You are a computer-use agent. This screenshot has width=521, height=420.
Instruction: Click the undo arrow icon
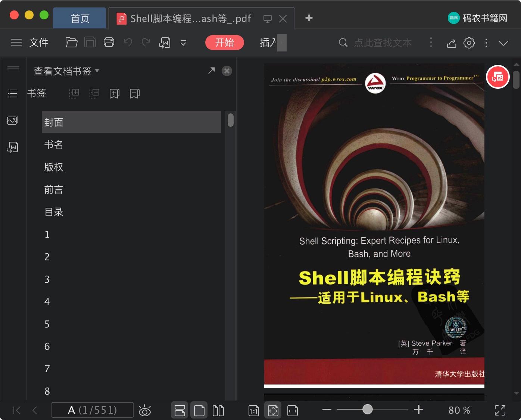pos(128,43)
